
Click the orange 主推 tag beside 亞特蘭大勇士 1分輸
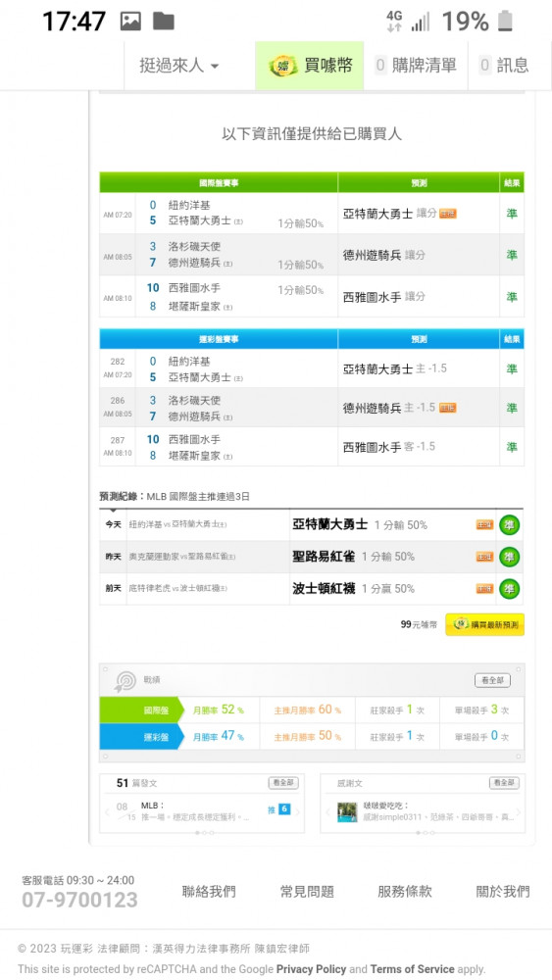[x=484, y=525]
